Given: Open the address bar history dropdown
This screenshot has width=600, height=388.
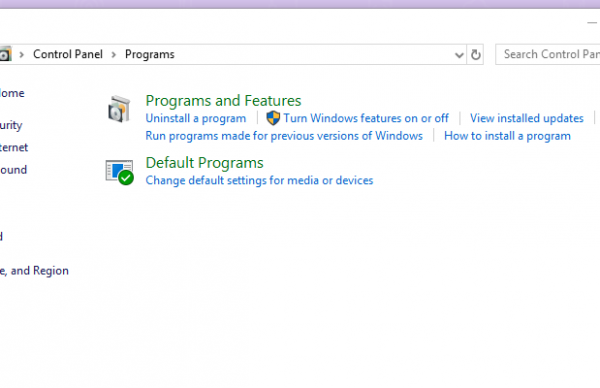Looking at the screenshot, I should [x=459, y=55].
